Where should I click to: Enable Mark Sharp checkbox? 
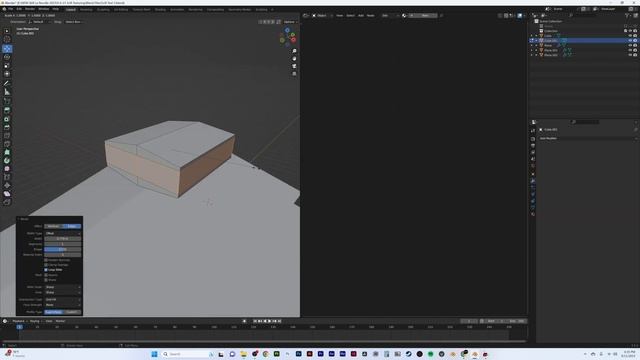click(46, 280)
